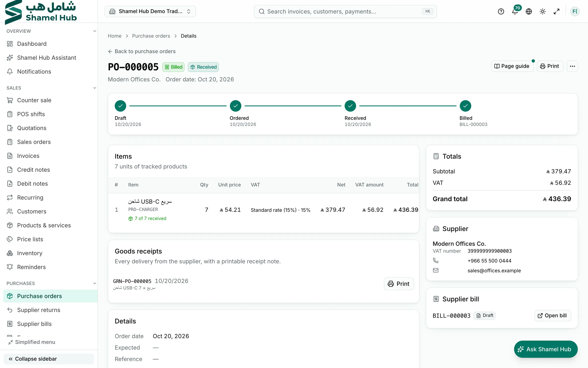The width and height of the screenshot is (588, 368).
Task: Open the three-dots more actions menu
Action: [x=572, y=66]
